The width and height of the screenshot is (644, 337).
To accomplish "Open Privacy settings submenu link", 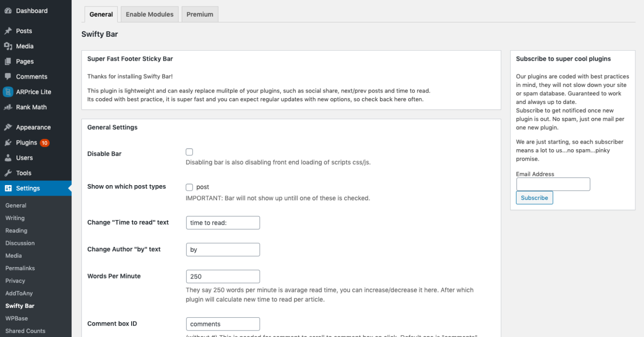I will click(15, 280).
